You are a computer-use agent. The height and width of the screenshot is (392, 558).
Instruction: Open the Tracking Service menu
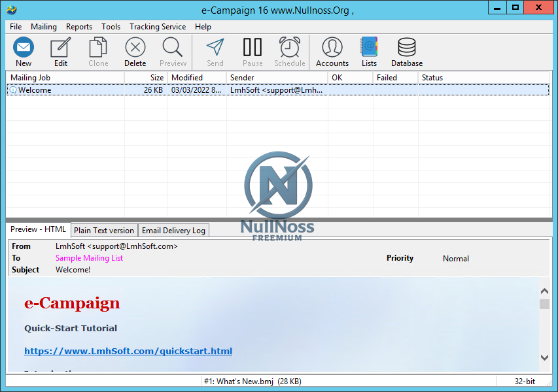[158, 27]
